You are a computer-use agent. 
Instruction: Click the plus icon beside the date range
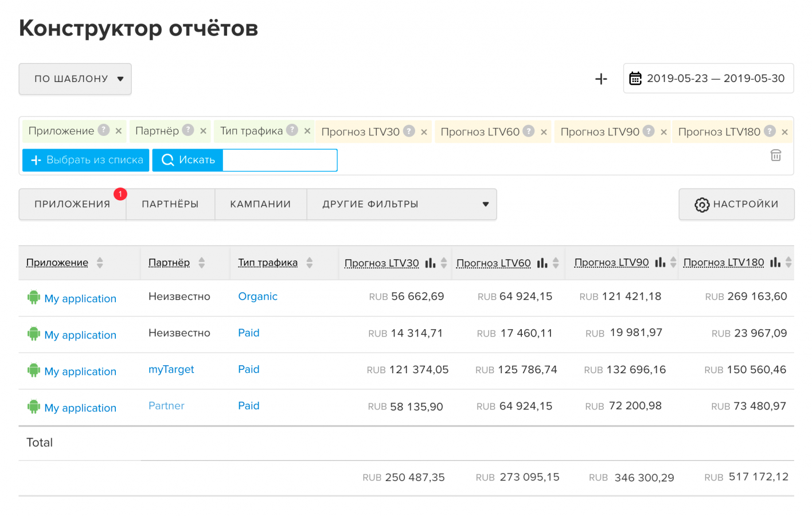point(601,79)
